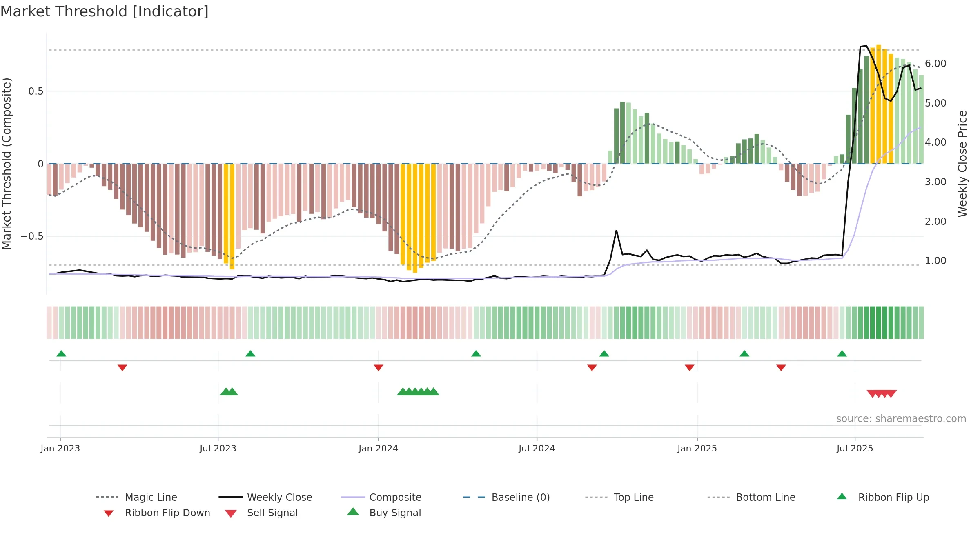Toggle the Bottom Line legend entry
The width and height of the screenshot is (980, 551).
pos(751,497)
